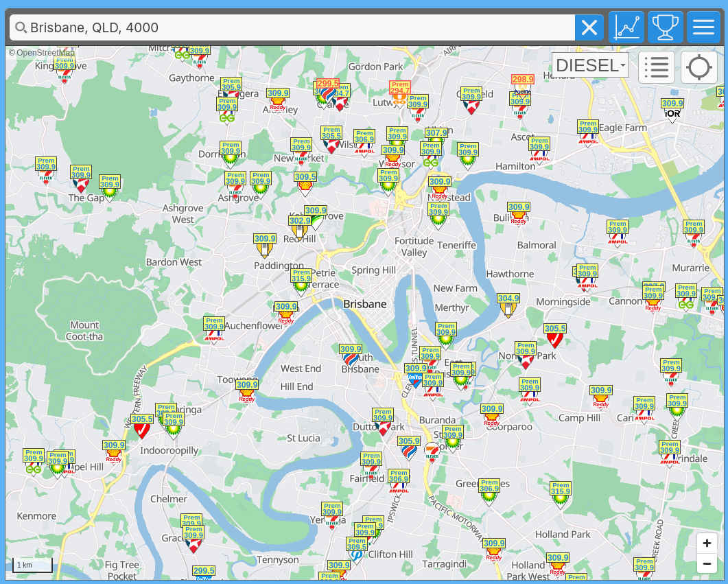The height and width of the screenshot is (584, 728).
Task: Select the 305.5 Prem marker near Wilston
Action: click(331, 140)
